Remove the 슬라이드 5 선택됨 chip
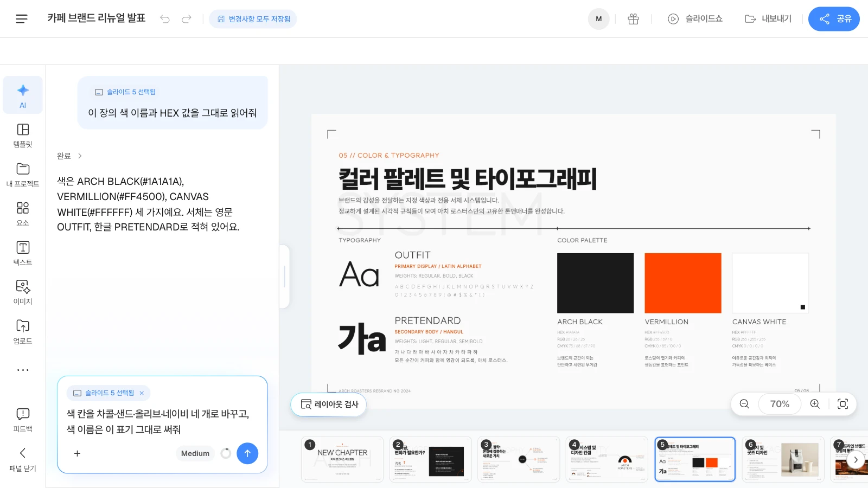868x488 pixels. click(142, 393)
